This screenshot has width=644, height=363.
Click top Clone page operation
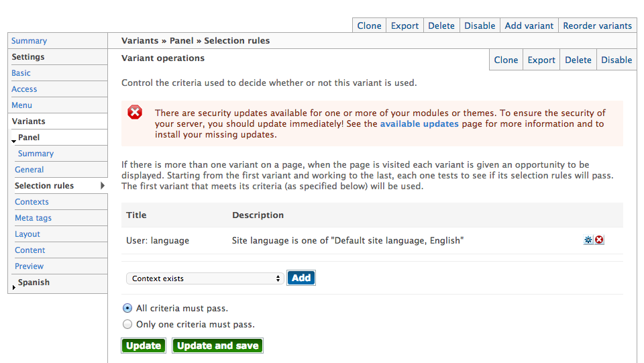tap(369, 25)
